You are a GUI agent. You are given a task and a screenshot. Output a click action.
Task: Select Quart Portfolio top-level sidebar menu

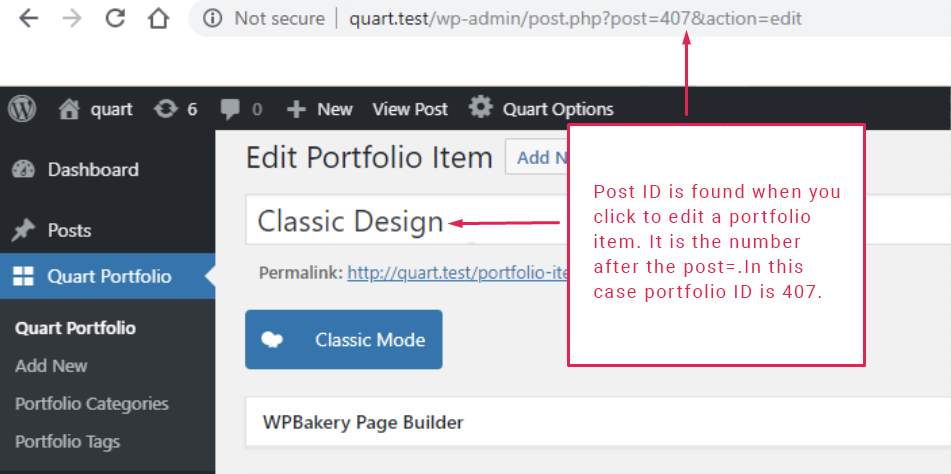[109, 277]
